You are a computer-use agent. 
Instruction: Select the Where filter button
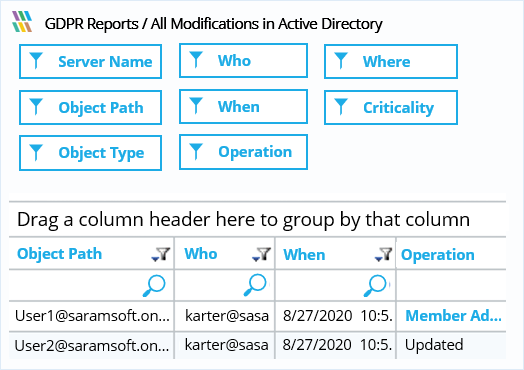coord(391,61)
